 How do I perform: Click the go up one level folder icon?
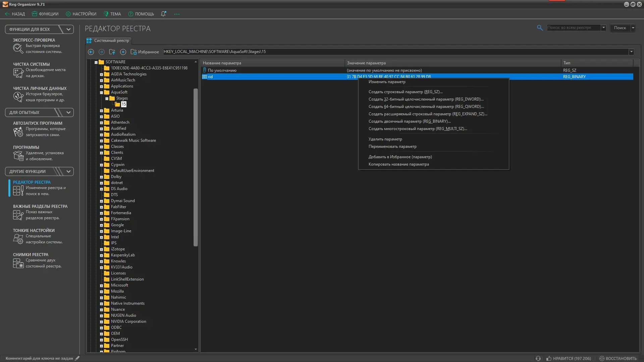click(112, 52)
